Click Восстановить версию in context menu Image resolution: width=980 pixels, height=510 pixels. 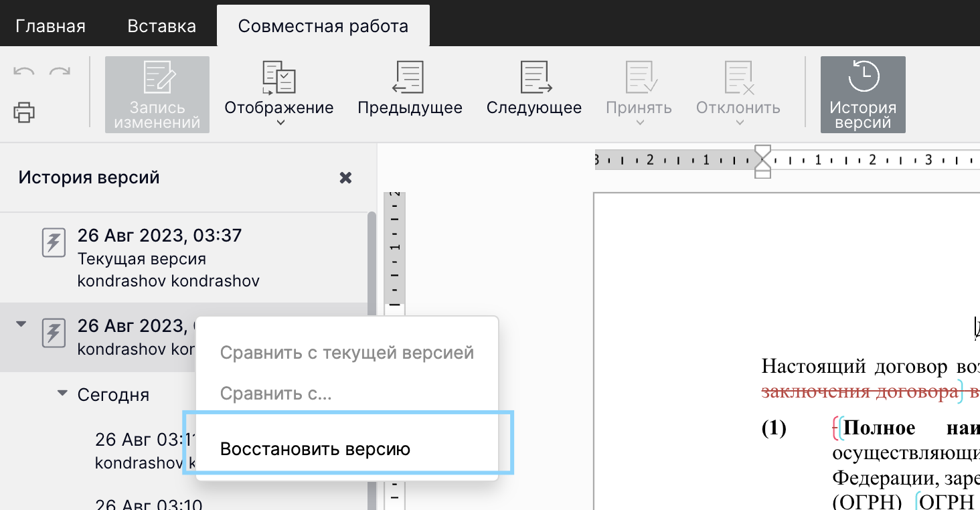click(347, 448)
